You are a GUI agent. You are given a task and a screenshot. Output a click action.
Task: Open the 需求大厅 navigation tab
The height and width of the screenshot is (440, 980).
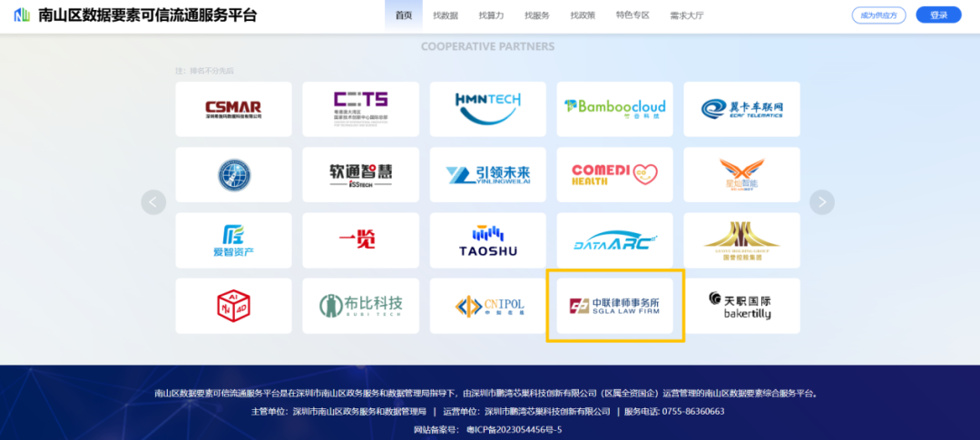pyautogui.click(x=686, y=15)
